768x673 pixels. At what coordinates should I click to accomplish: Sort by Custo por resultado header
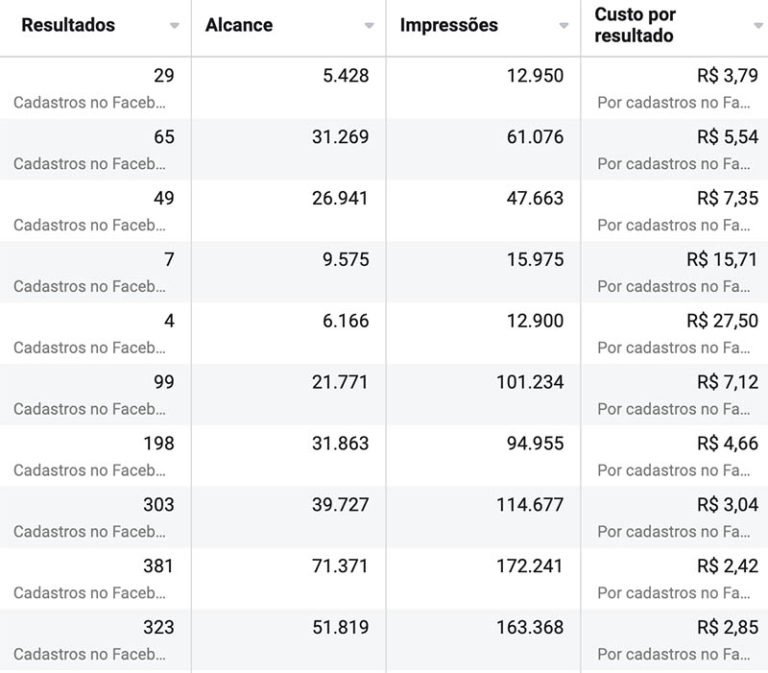pyautogui.click(x=635, y=25)
